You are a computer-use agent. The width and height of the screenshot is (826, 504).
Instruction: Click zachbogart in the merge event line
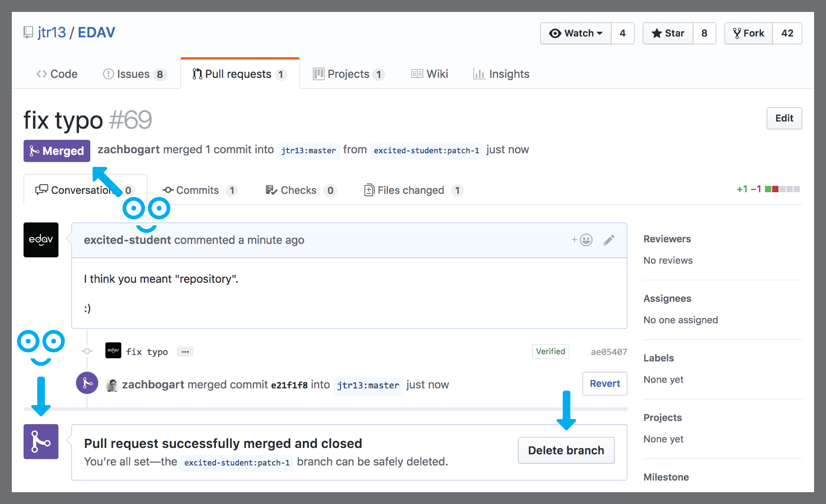coord(153,385)
